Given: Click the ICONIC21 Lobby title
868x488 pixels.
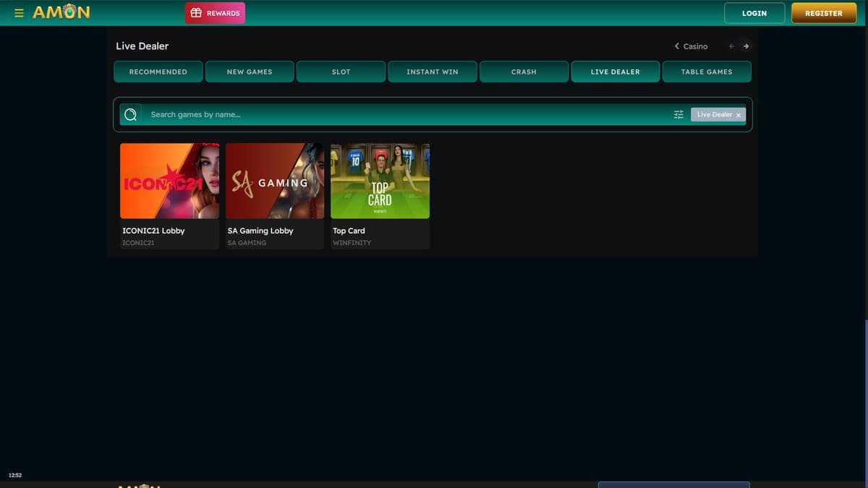Looking at the screenshot, I should (x=153, y=231).
